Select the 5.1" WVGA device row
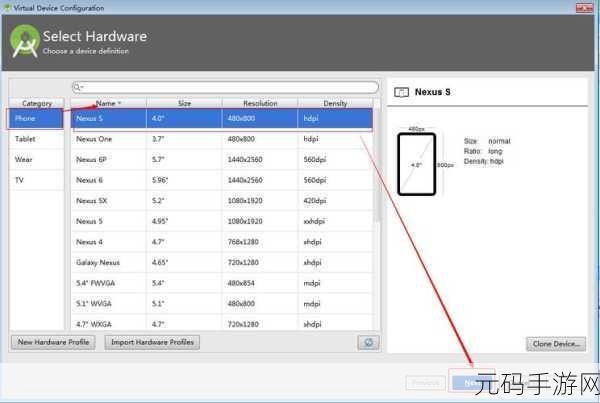The image size is (600, 403). point(222,303)
